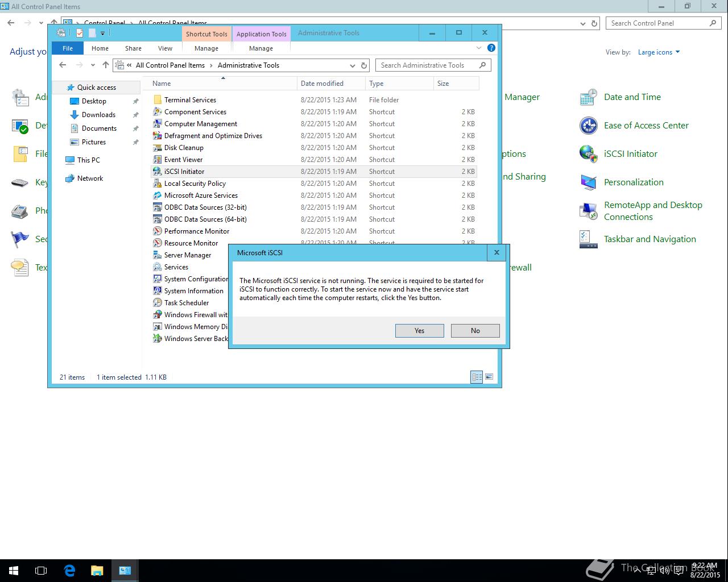Viewport: 728px width, 582px height.
Task: Open Task View on taskbar
Action: tap(41, 571)
